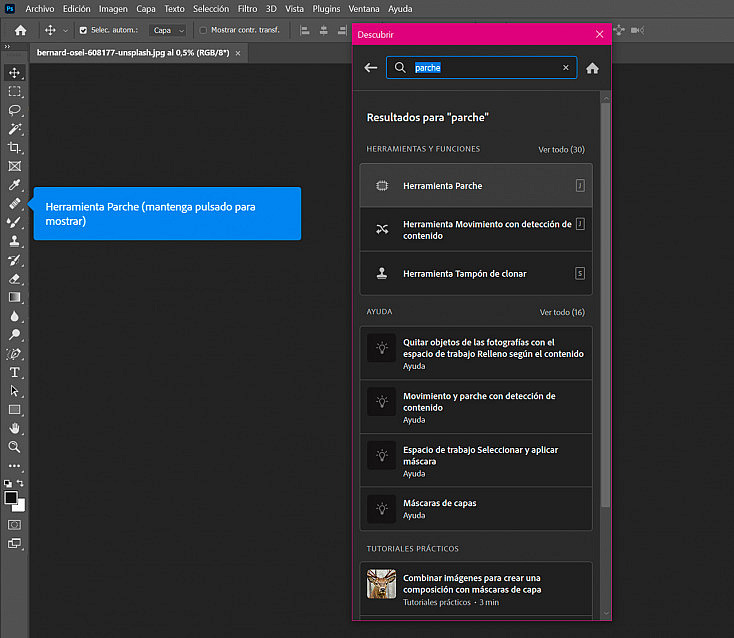734x638 pixels.
Task: Toggle Quick Mask mode
Action: tap(15, 525)
